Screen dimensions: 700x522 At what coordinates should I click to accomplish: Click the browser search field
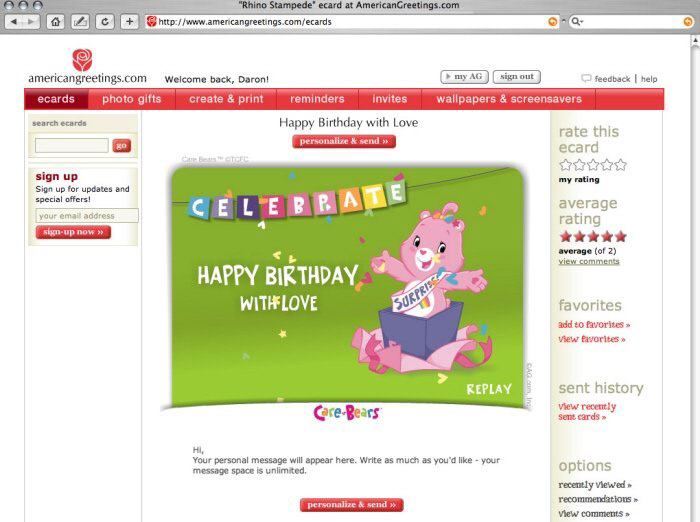[632, 21]
